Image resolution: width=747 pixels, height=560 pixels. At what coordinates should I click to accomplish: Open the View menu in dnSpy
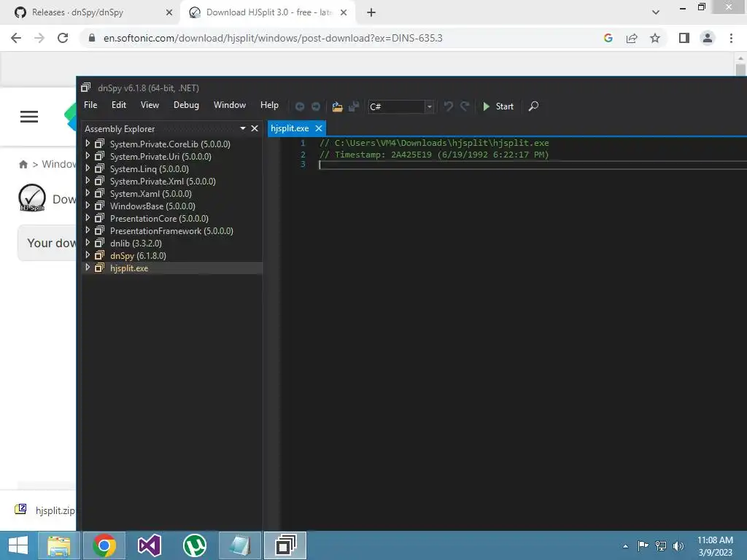click(x=150, y=105)
